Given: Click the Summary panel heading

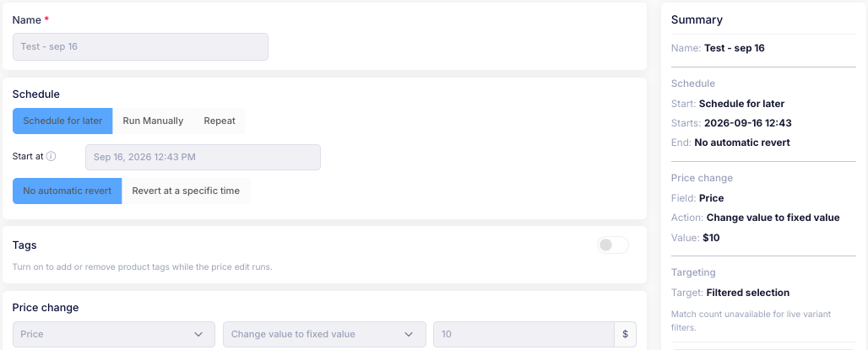Looking at the screenshot, I should 697,20.
